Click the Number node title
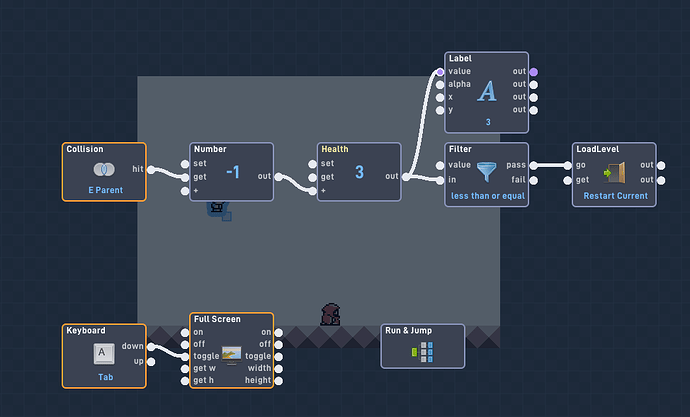The image size is (690, 417). [210, 149]
